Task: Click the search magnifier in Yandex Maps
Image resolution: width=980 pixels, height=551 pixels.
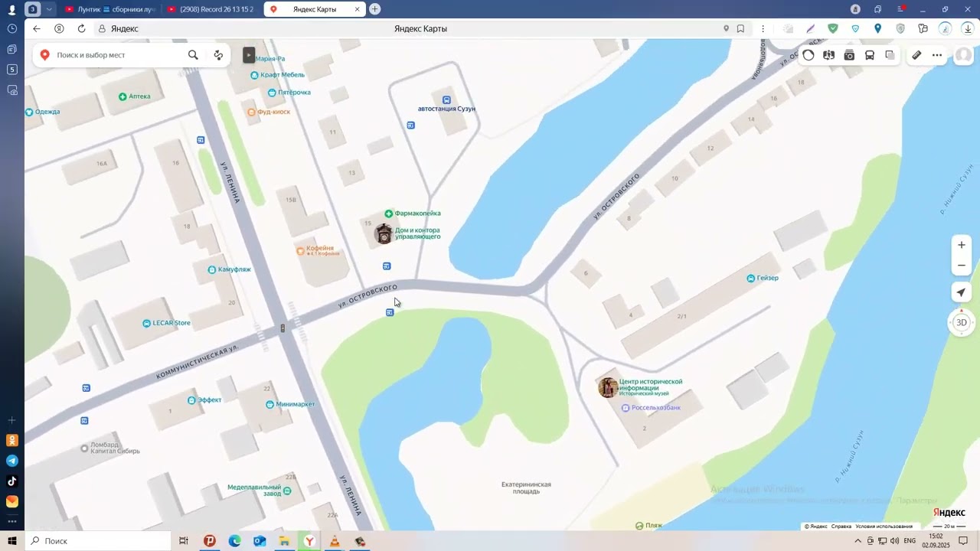Action: pyautogui.click(x=193, y=55)
